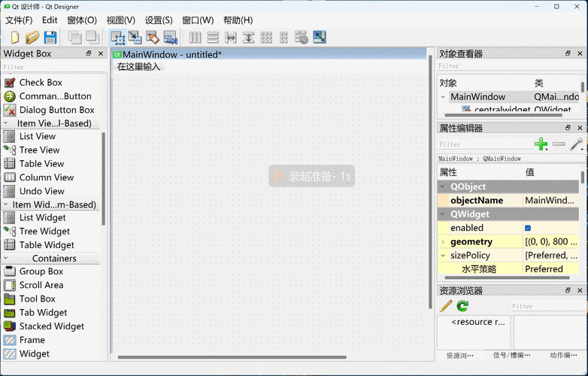Click the edit resources pencil icon
This screenshot has height=376, width=588.
[x=446, y=306]
